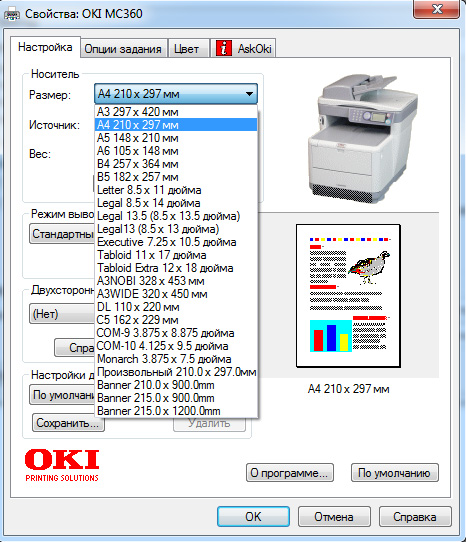The width and height of the screenshot is (466, 542).
Task: Click the OKI Printing Solutions logo
Action: [62, 465]
